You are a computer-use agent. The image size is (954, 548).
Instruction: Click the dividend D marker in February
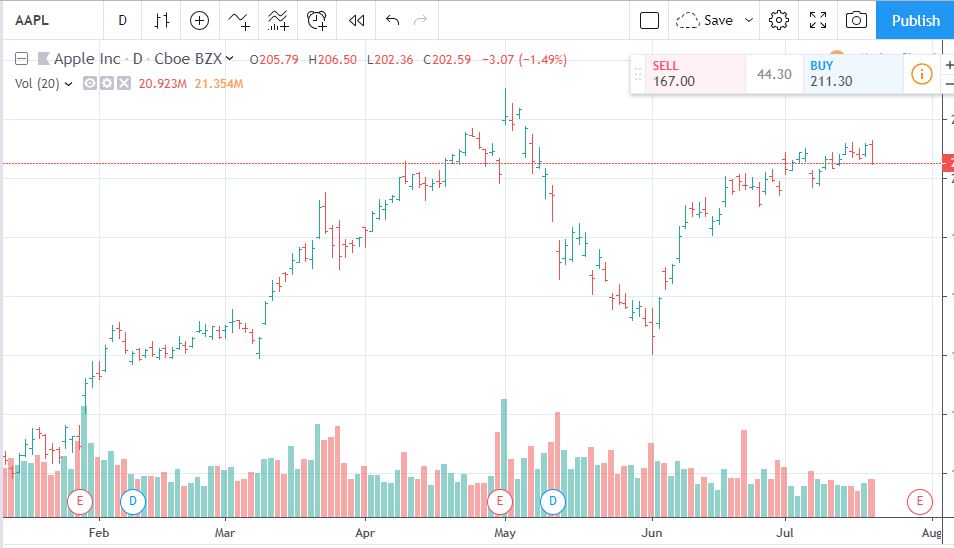pyautogui.click(x=133, y=502)
